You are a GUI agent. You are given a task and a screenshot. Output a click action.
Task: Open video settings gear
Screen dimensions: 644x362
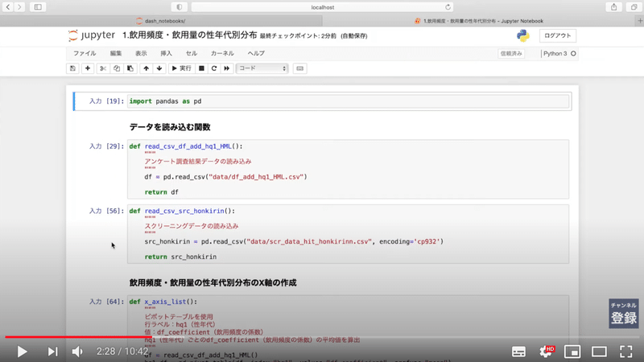tap(547, 352)
